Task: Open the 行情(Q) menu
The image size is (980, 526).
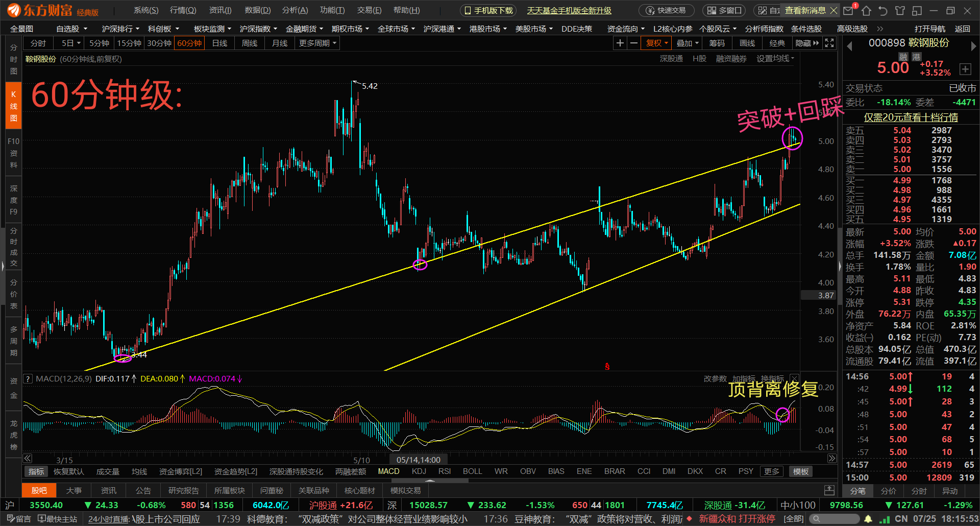Action: (183, 10)
